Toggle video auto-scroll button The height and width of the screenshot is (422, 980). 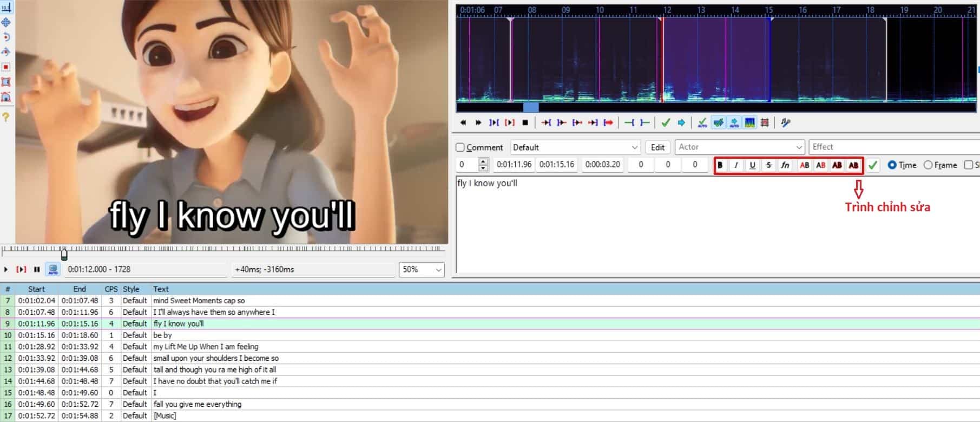(x=52, y=269)
